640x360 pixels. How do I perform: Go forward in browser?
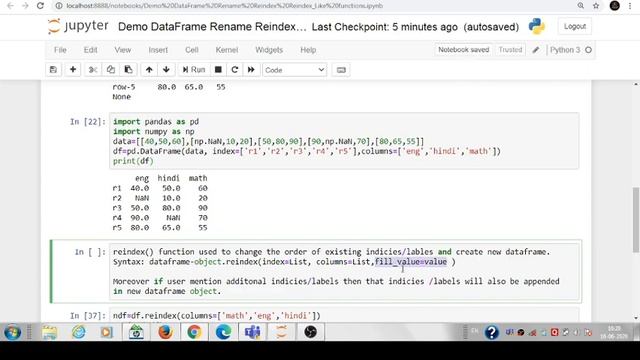25,6
